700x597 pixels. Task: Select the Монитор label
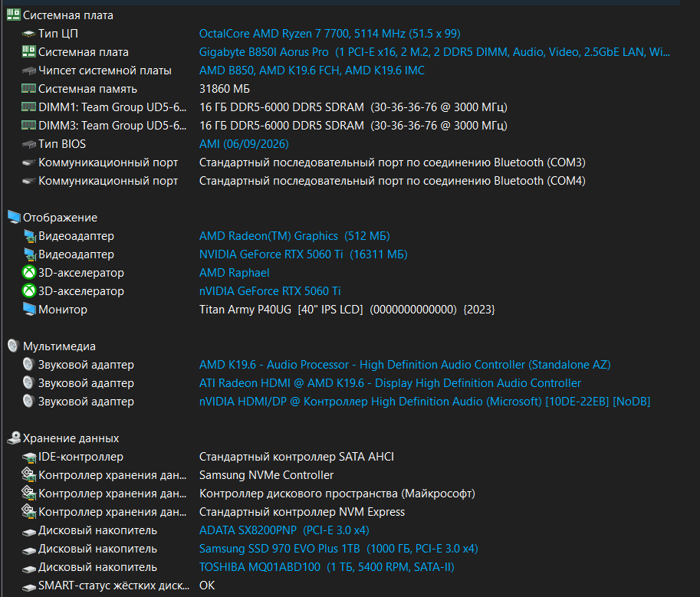coord(63,309)
